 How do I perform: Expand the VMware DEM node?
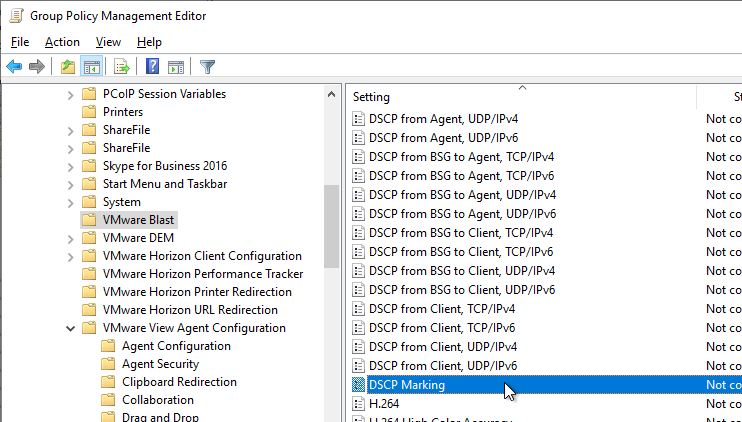[71, 238]
